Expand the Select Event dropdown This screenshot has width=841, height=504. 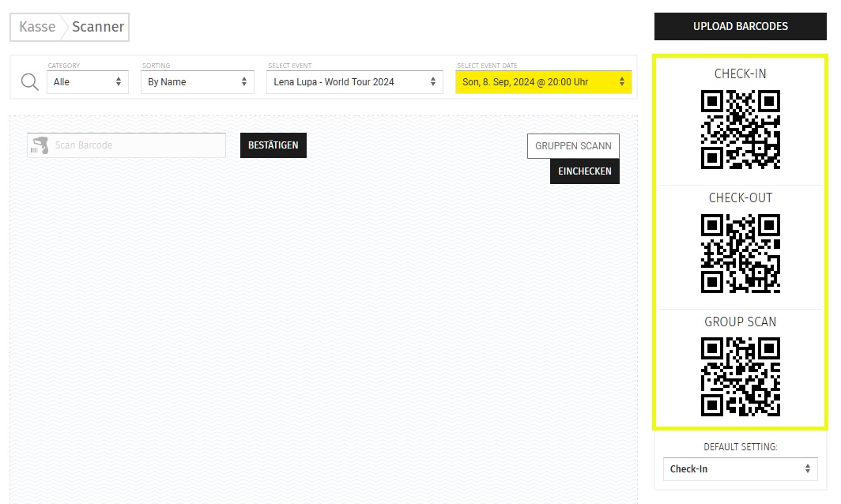tap(354, 81)
